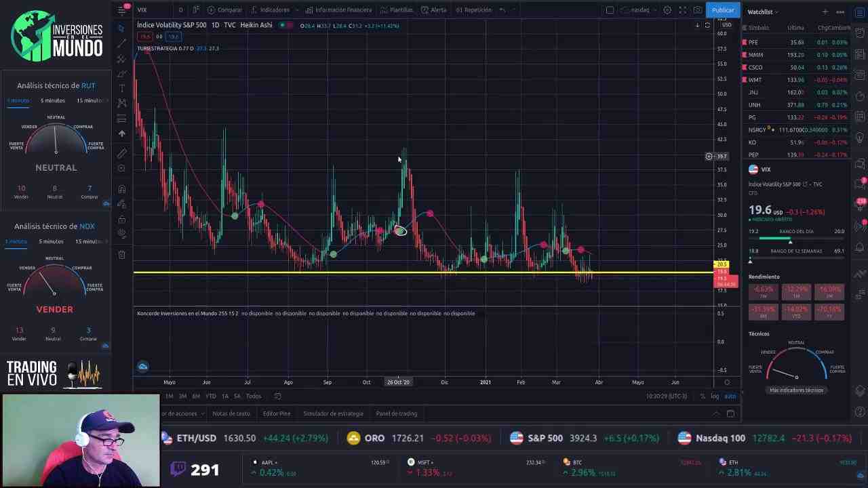This screenshot has height=488, width=868.
Task: Open chart settings gear icon
Action: pyautogui.click(x=667, y=10)
